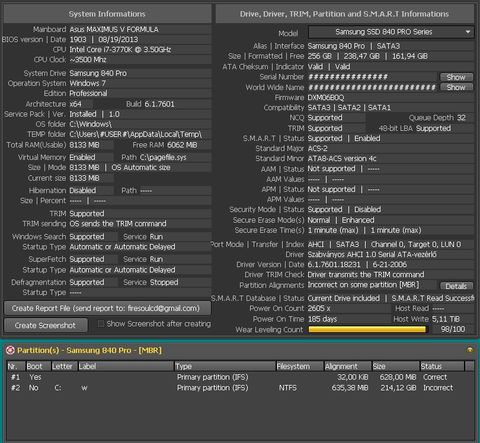Click Incorrect on some partition [MBR] text
The image size is (480, 443).
pyautogui.click(x=363, y=285)
